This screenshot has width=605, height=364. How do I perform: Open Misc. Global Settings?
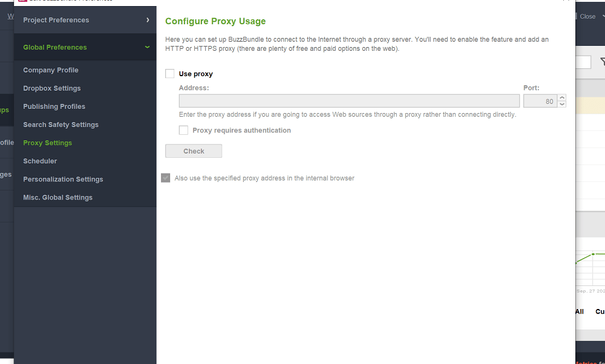[58, 197]
